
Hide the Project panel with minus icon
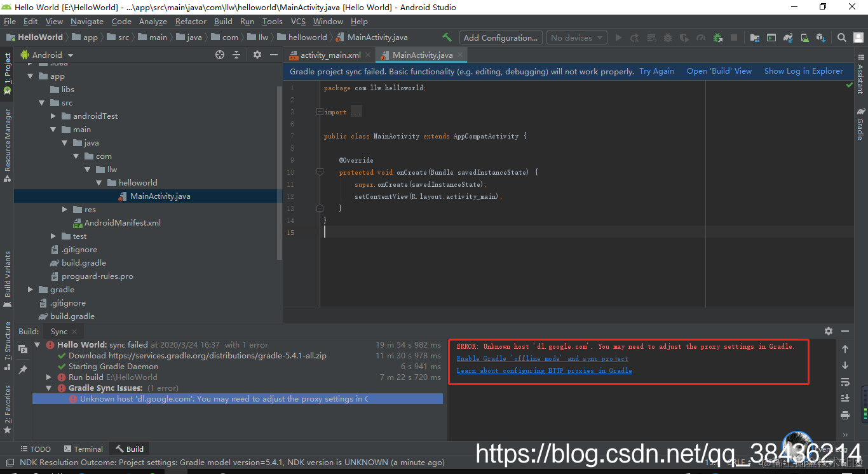click(273, 55)
